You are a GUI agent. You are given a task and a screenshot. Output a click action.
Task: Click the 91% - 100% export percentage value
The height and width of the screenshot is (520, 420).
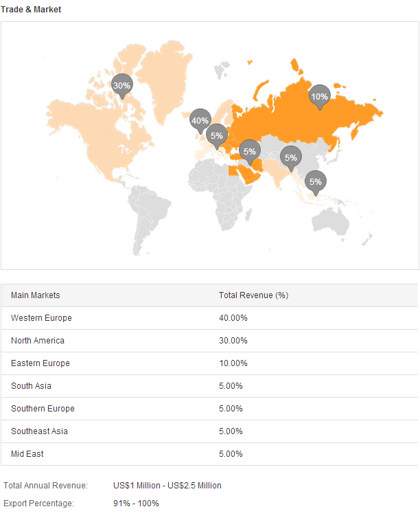pyautogui.click(x=136, y=504)
